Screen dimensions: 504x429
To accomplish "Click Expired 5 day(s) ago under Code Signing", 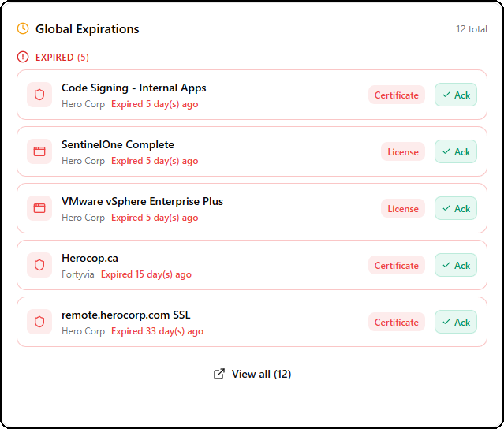I will [155, 104].
